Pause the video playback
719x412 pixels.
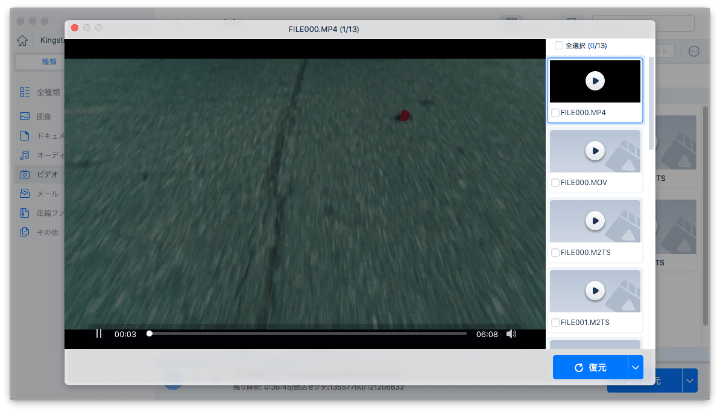[98, 334]
